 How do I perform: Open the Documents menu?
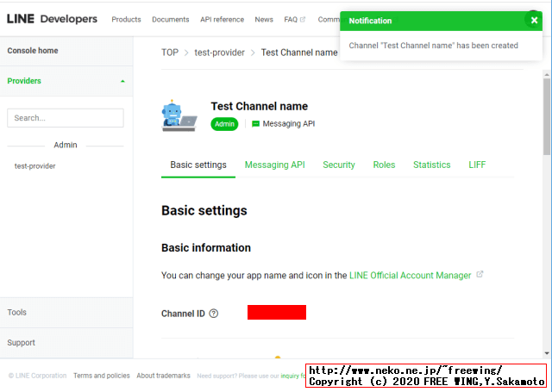click(171, 20)
